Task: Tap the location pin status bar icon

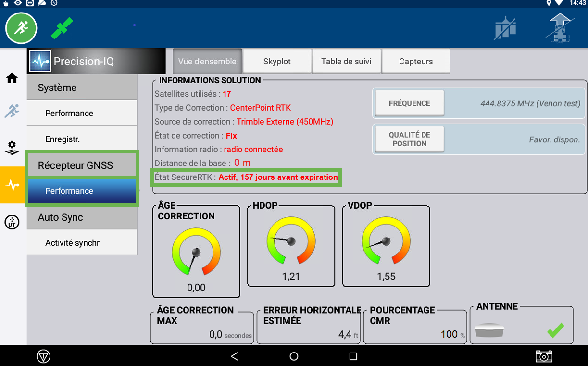Action: (549, 3)
